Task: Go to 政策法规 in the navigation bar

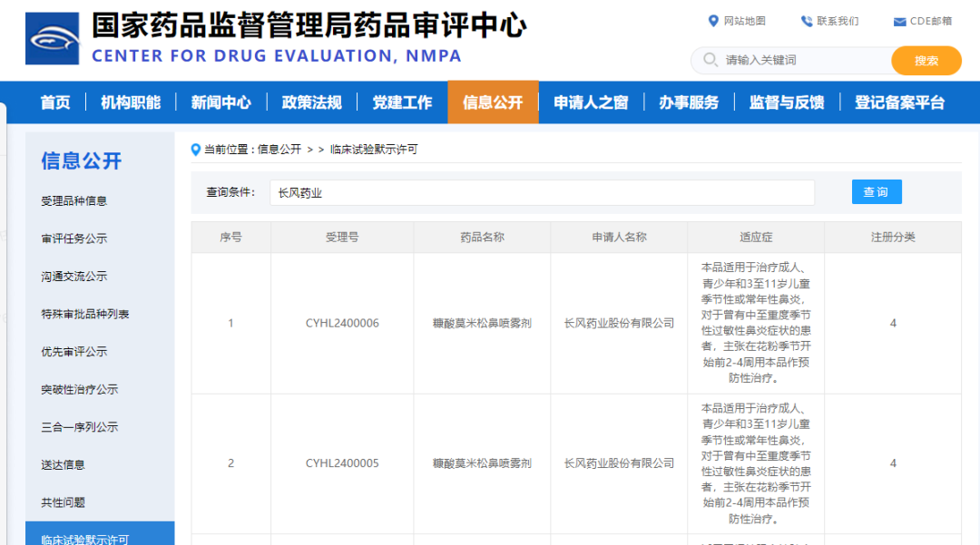Action: (311, 102)
